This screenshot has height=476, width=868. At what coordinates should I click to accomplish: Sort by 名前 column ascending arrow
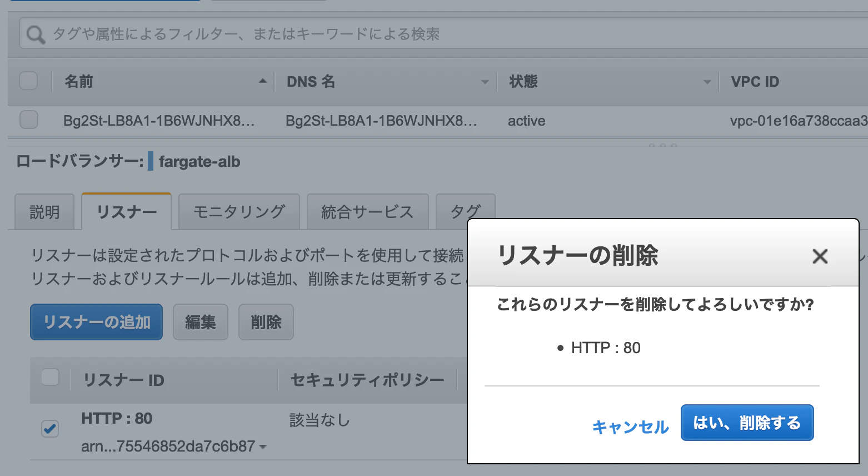(263, 81)
